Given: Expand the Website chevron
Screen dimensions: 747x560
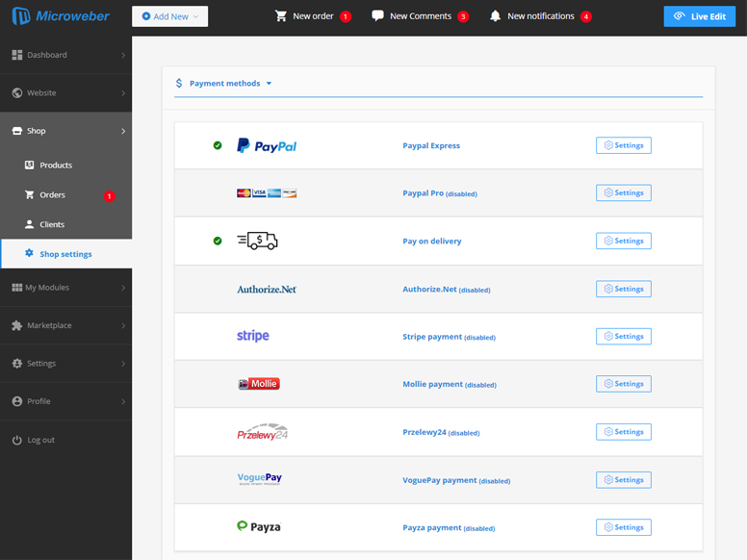Looking at the screenshot, I should click(x=123, y=93).
